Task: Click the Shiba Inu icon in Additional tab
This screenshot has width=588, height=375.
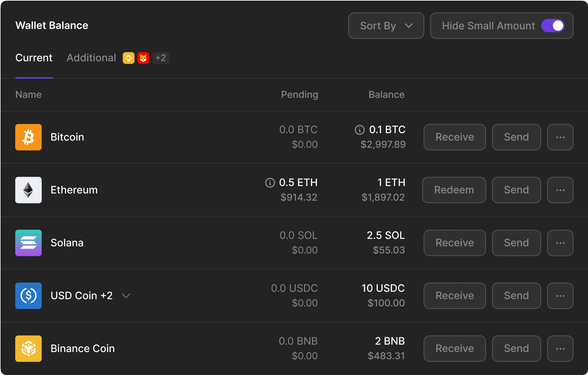Action: (143, 58)
